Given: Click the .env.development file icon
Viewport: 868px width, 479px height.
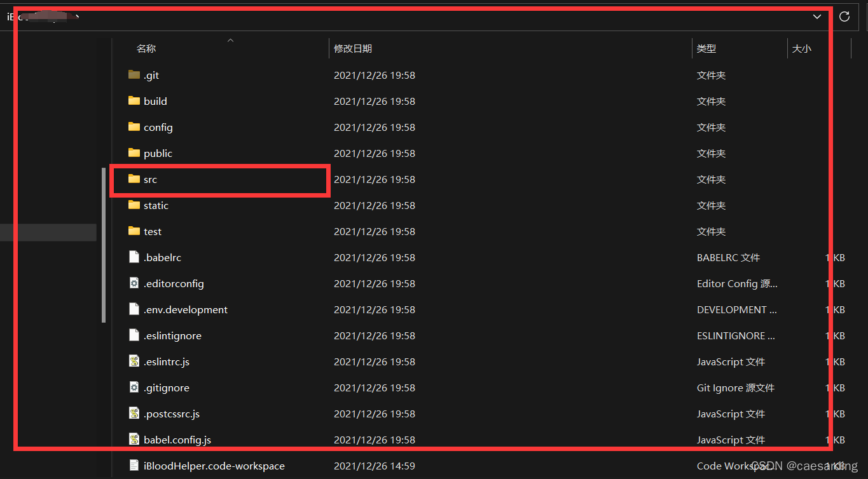Looking at the screenshot, I should coord(134,309).
